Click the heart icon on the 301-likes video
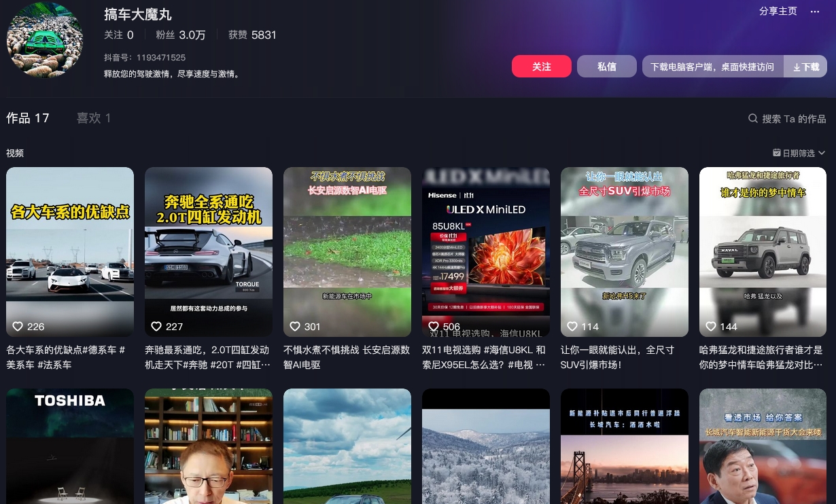 296,326
